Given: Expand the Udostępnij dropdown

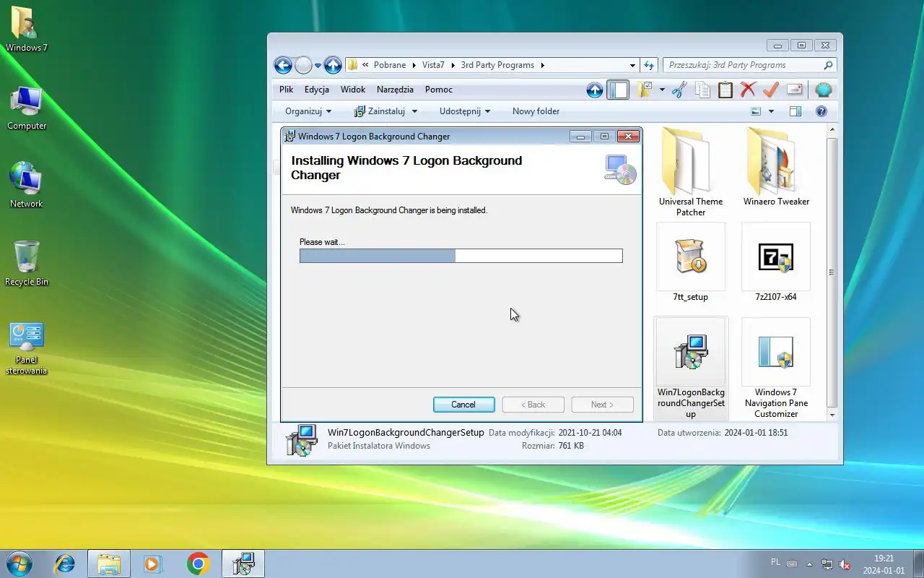Looking at the screenshot, I should 465,111.
